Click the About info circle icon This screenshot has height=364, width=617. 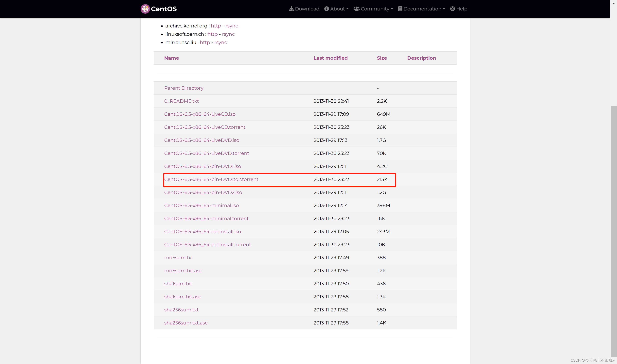coord(326,9)
